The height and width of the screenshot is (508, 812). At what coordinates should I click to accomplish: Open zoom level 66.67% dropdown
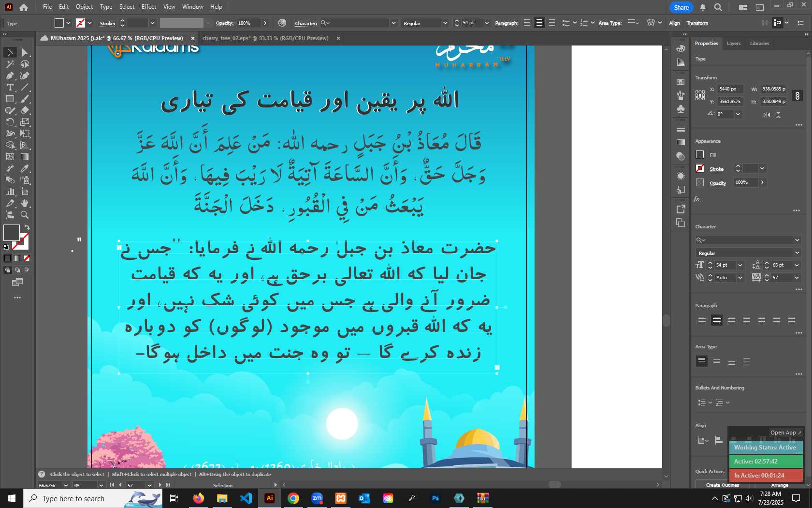tap(65, 485)
